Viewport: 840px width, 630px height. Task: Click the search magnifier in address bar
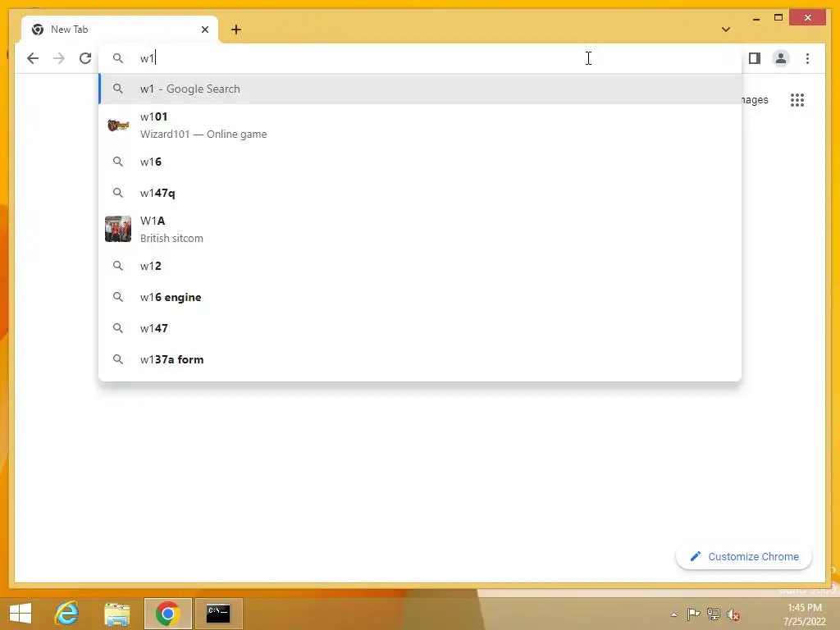[118, 58]
